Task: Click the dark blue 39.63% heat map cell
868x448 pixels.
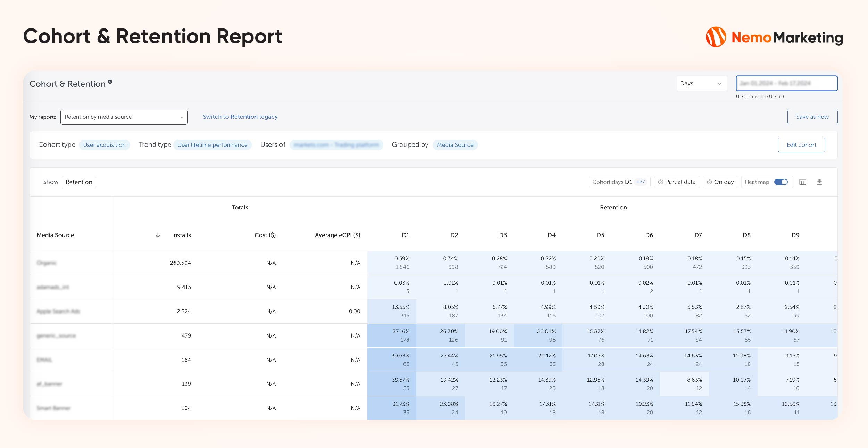Action: 392,360
